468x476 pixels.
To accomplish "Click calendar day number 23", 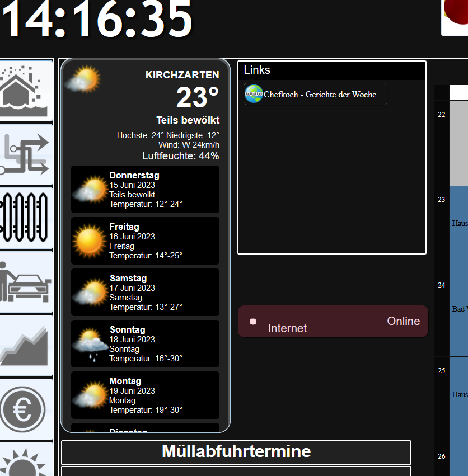I will coord(442,200).
